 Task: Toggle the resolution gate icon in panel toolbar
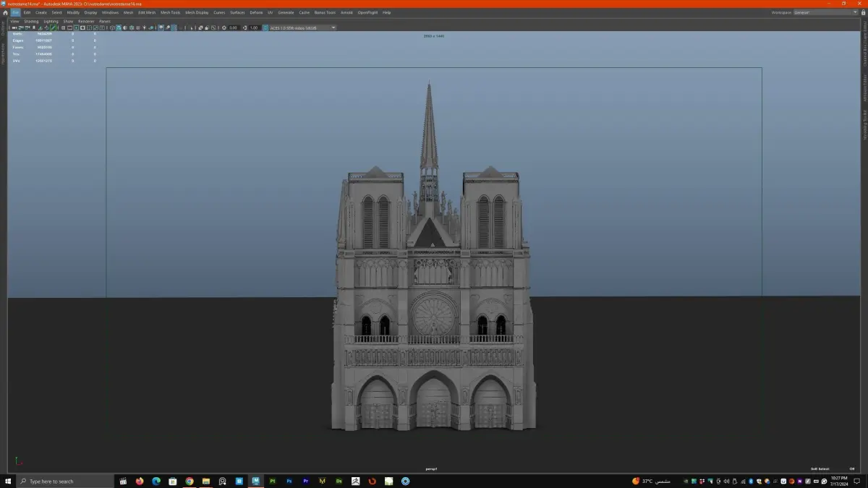coord(76,27)
